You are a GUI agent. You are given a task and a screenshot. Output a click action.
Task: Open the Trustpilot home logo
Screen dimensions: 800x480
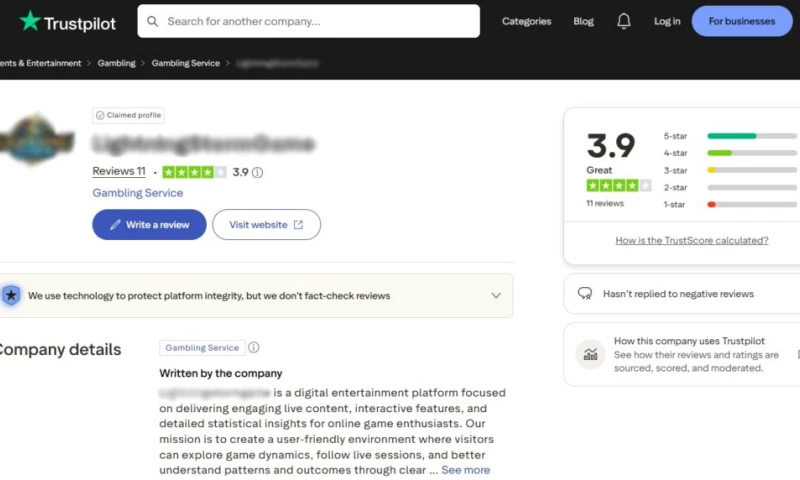coord(68,22)
